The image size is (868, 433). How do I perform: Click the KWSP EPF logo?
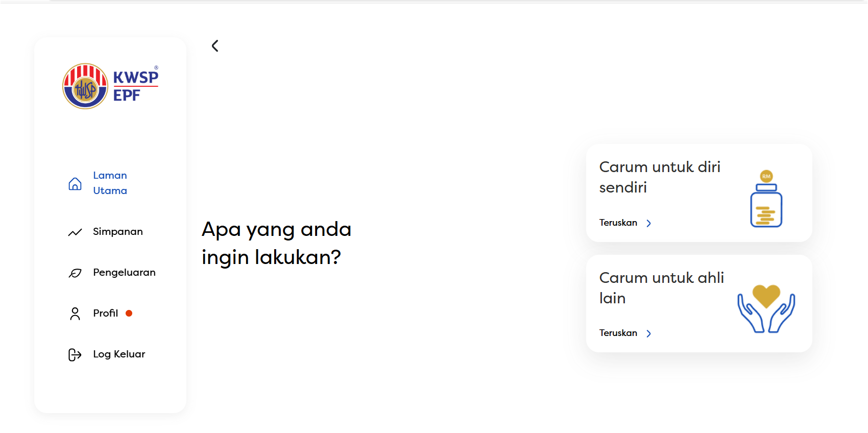coord(110,86)
